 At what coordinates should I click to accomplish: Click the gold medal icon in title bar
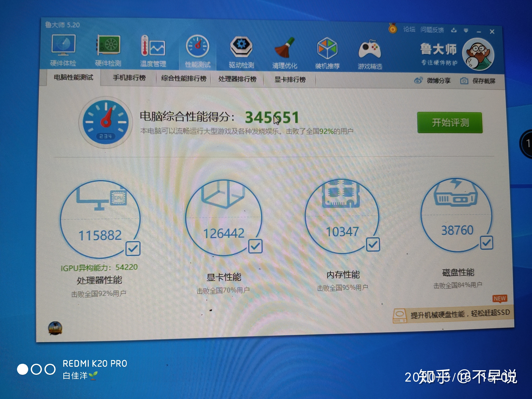(392, 29)
